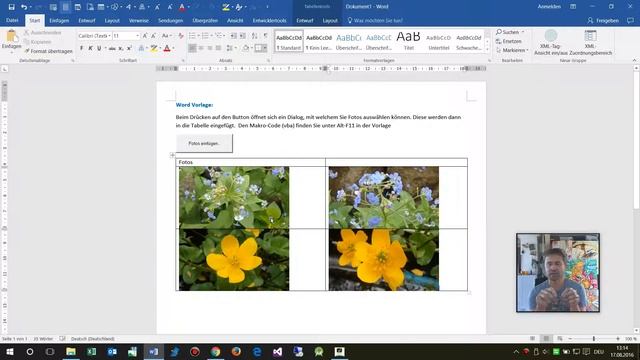Viewport: 640px width, 360px height.
Task: Sort paragraph A to Z icon
Action: [255, 36]
